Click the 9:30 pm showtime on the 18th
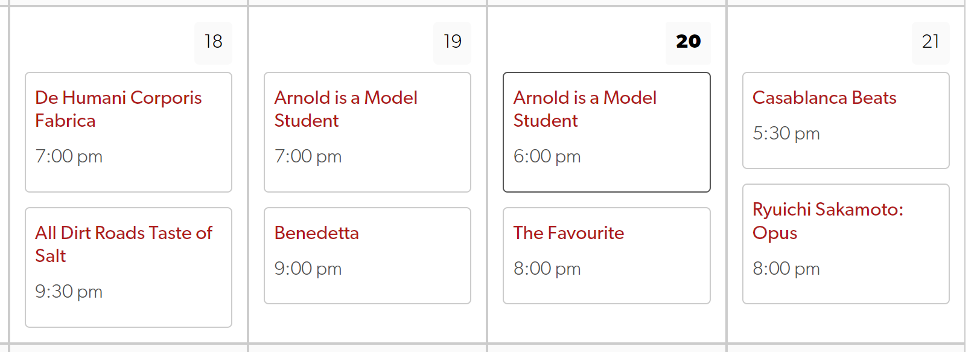980x352 pixels. coord(69,292)
